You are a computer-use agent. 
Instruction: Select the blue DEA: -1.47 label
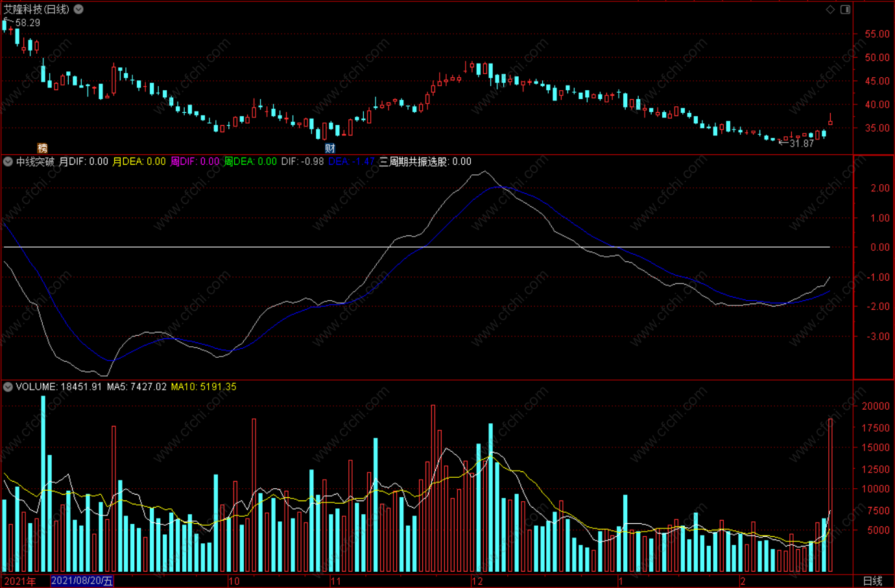pos(352,161)
